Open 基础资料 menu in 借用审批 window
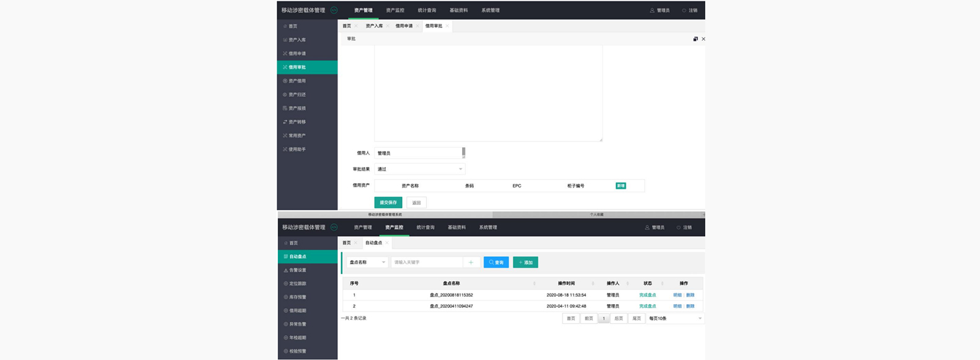Screen dimensions: 980x360 tap(458, 11)
